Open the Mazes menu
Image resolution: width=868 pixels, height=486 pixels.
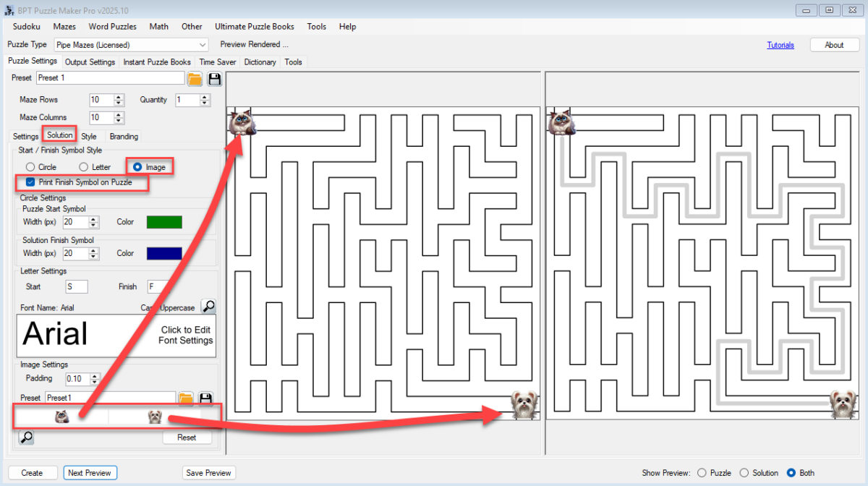tap(64, 26)
